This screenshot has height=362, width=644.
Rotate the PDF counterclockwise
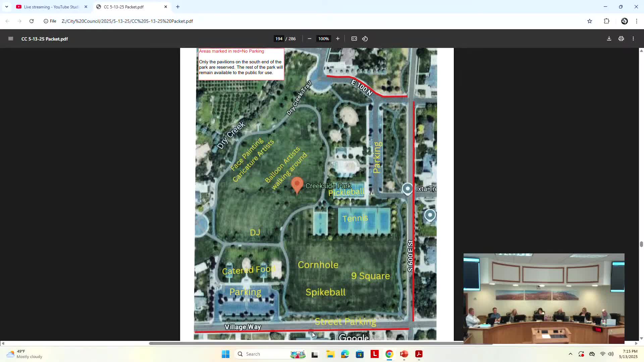[x=365, y=39]
